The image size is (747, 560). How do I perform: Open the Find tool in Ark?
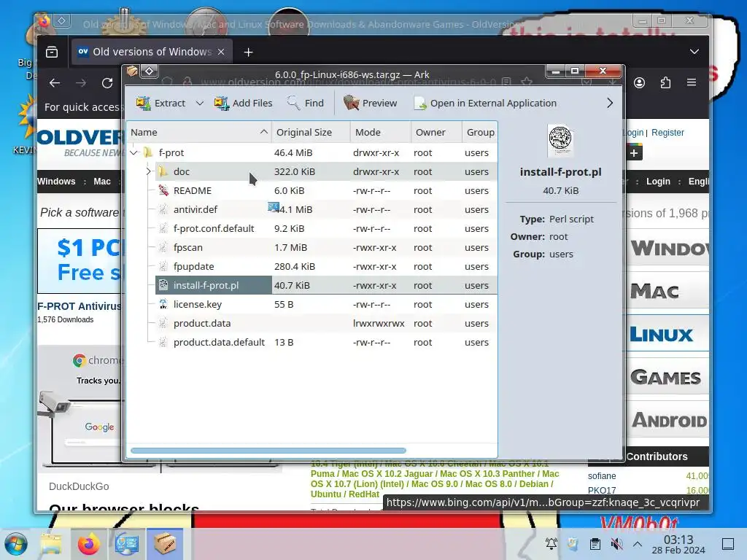click(x=306, y=103)
